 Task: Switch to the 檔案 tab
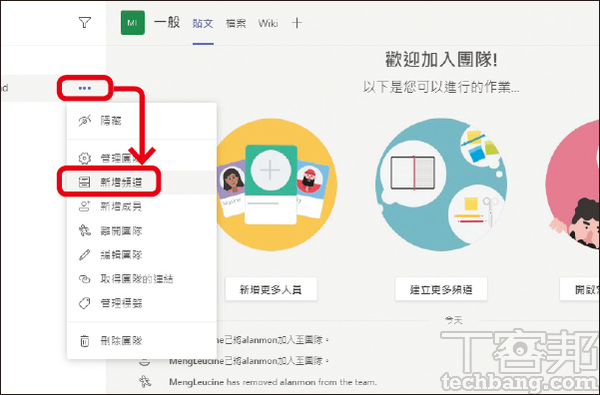pos(236,23)
